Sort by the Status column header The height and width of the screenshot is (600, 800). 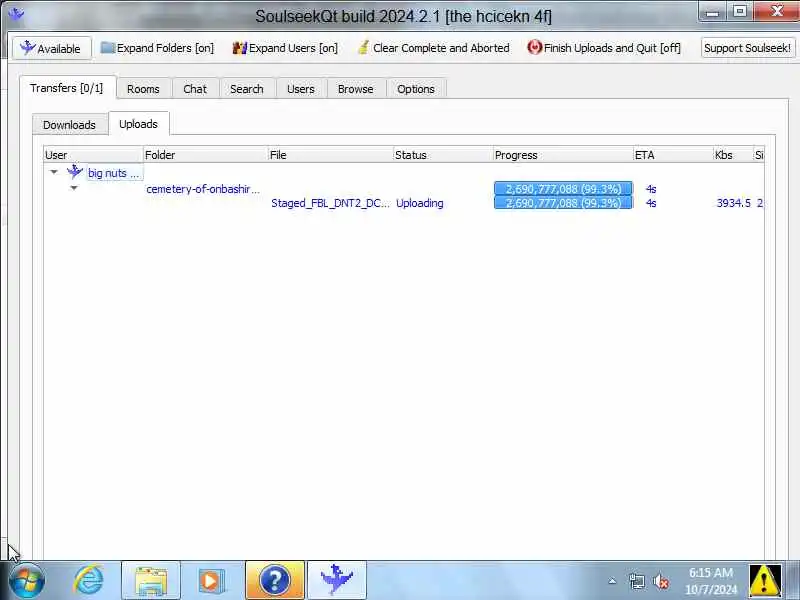443,155
